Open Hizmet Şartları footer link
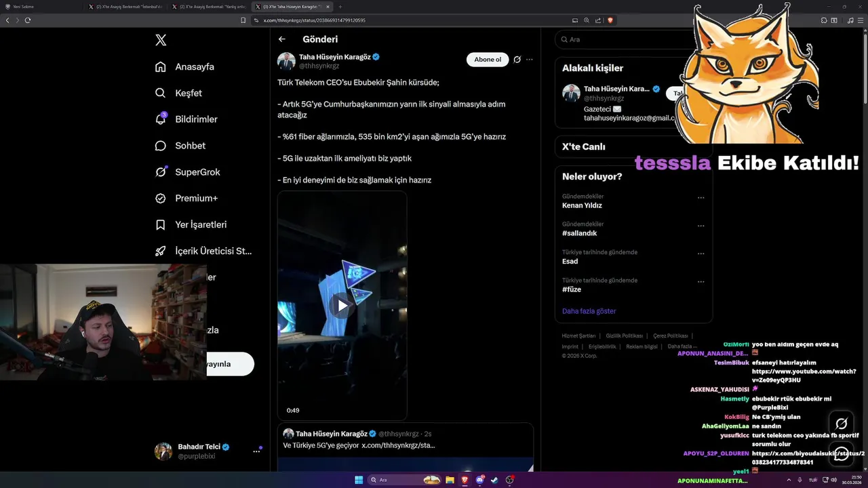The image size is (868, 488). (x=578, y=335)
